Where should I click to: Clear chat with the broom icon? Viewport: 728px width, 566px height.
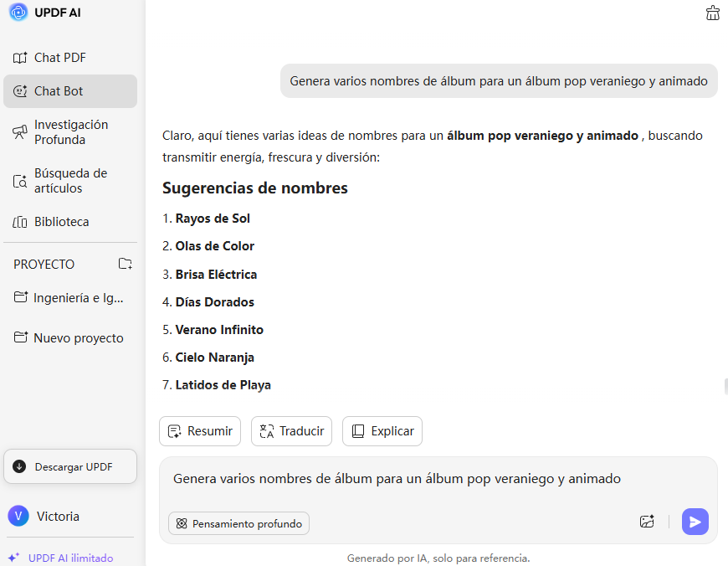point(712,13)
